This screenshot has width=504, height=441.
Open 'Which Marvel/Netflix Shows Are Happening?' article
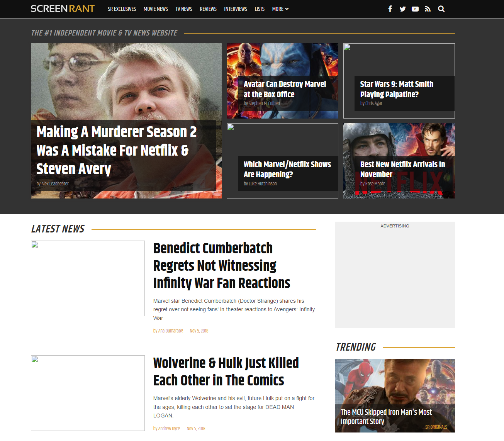tap(287, 169)
